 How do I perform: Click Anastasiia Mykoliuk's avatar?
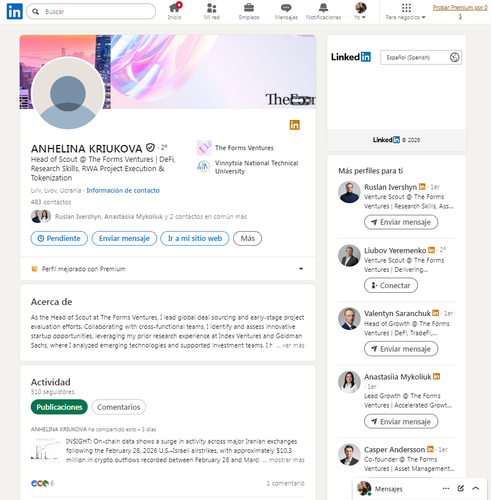pos(349,382)
